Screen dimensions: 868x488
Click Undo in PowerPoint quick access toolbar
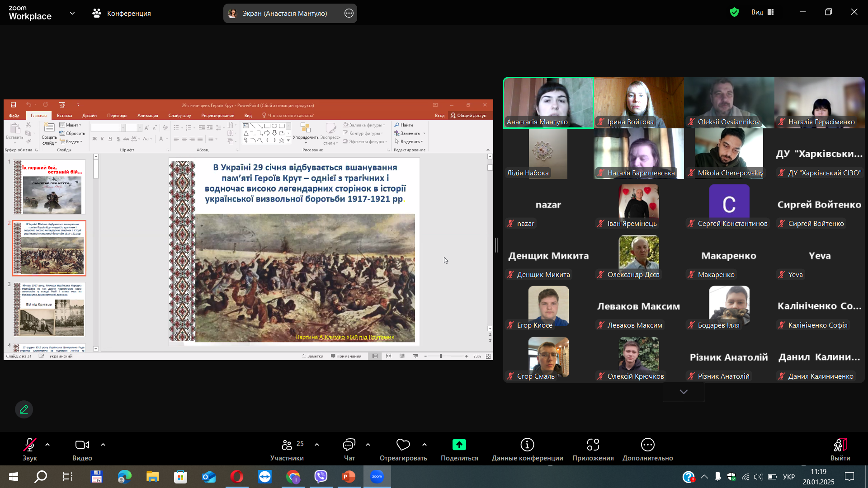pyautogui.click(x=28, y=105)
